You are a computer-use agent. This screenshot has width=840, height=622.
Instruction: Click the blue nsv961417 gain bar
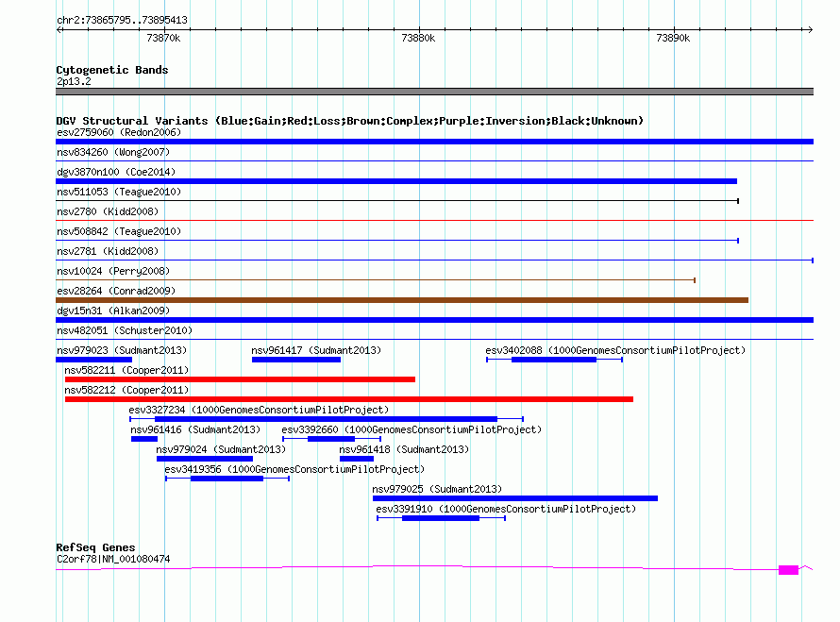pyautogui.click(x=296, y=360)
